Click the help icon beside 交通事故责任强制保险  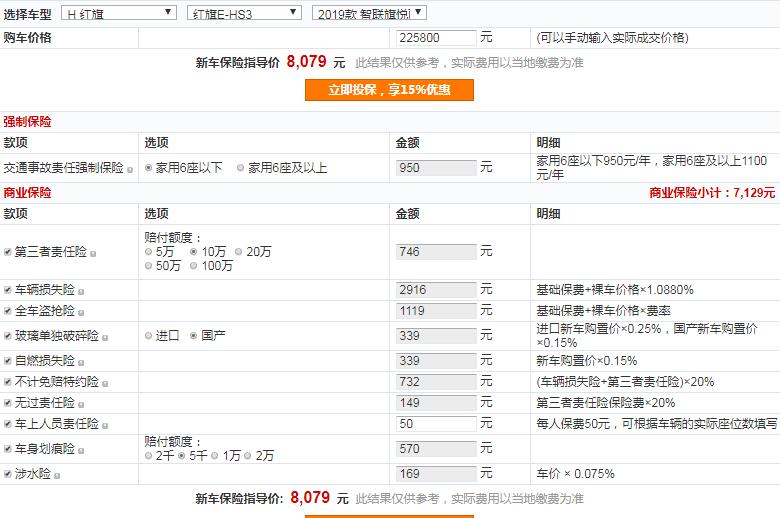(x=130, y=170)
